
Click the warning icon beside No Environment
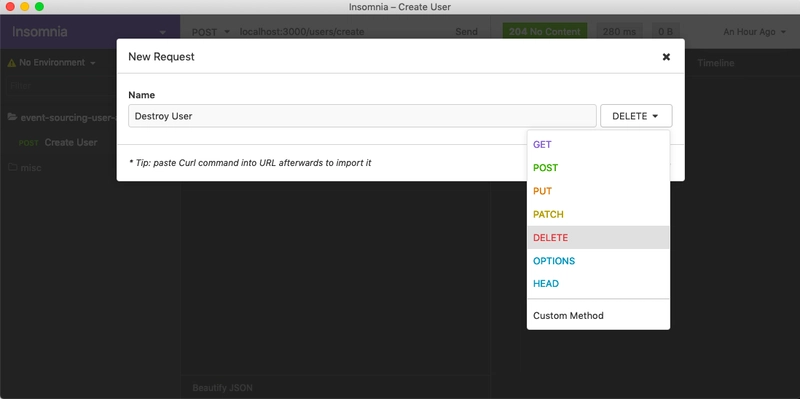pyautogui.click(x=12, y=63)
